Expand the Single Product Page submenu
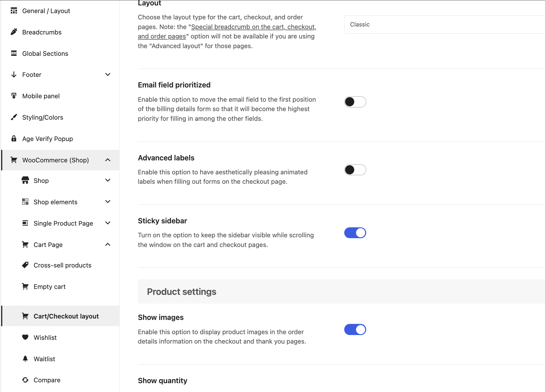The width and height of the screenshot is (545, 392). (108, 223)
